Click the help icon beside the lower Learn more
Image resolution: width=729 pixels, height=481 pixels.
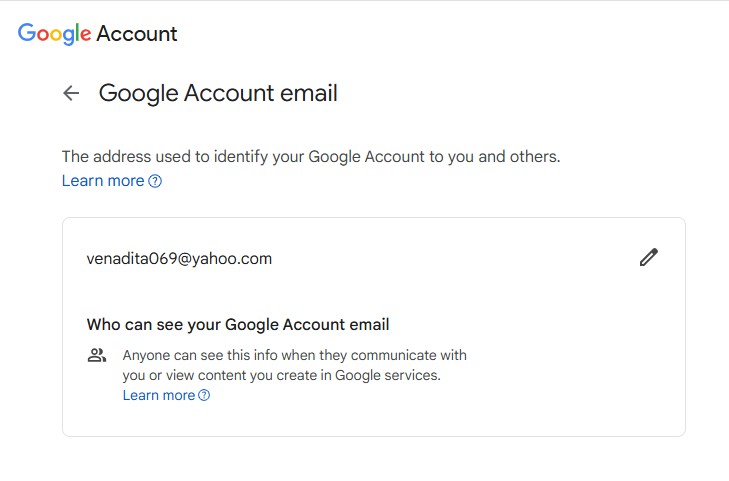coord(204,395)
